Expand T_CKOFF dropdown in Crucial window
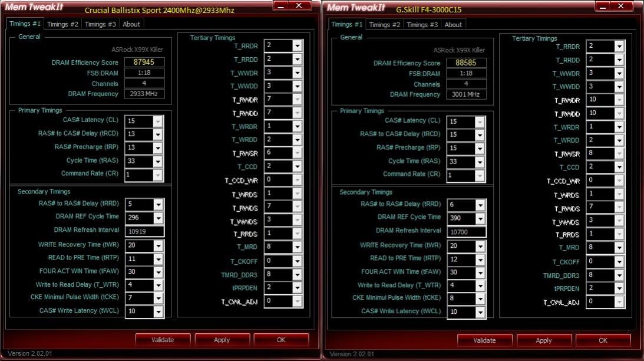Image resolution: width=644 pixels, height=361 pixels. [x=298, y=261]
